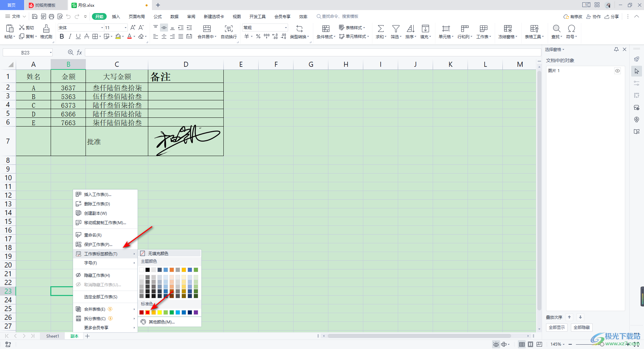Expand the 字号(F) submenu

[x=105, y=263]
